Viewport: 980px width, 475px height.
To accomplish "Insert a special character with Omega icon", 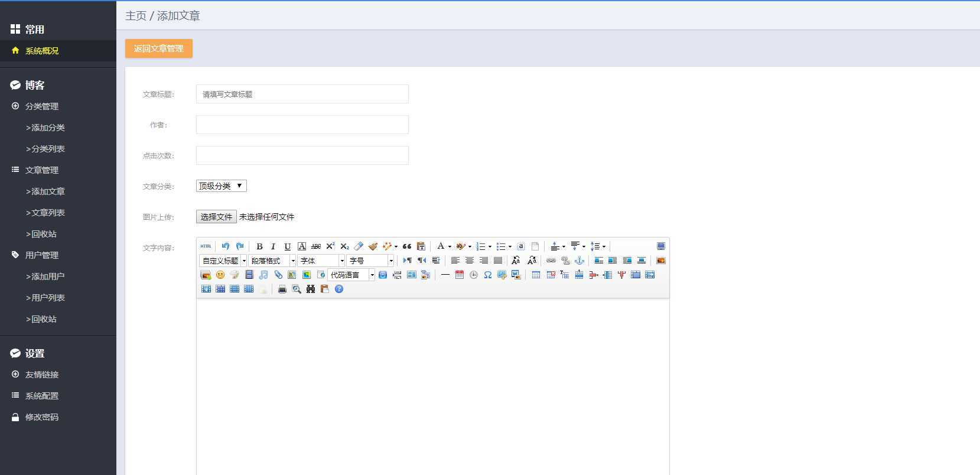I will 488,275.
